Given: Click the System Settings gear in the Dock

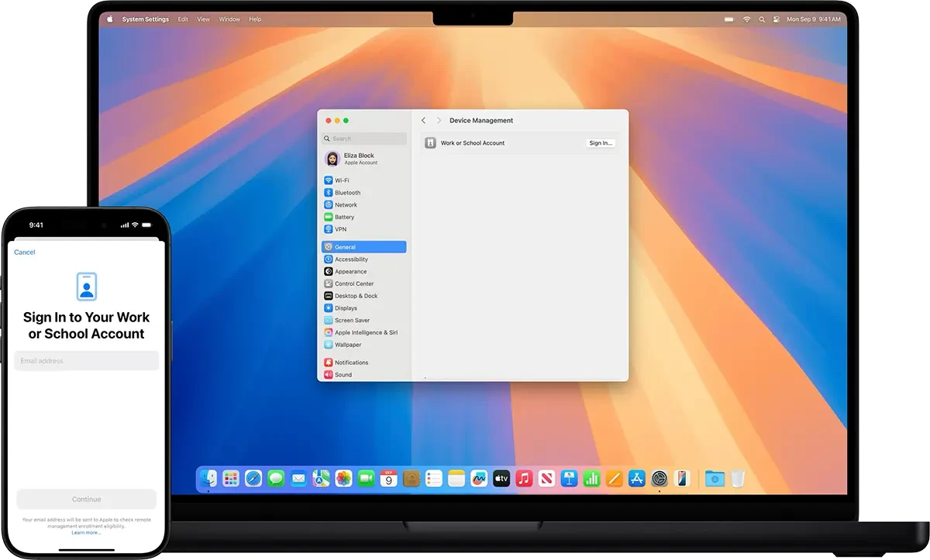Looking at the screenshot, I should pyautogui.click(x=660, y=479).
